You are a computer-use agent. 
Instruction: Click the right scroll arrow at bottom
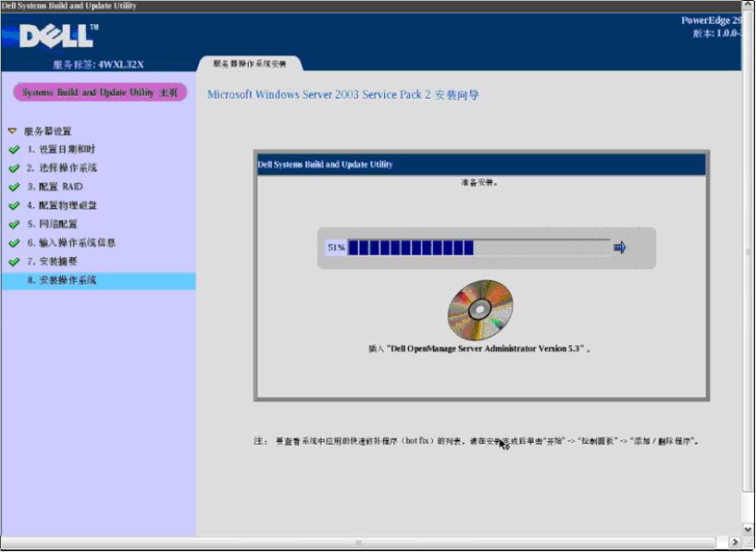[735, 543]
